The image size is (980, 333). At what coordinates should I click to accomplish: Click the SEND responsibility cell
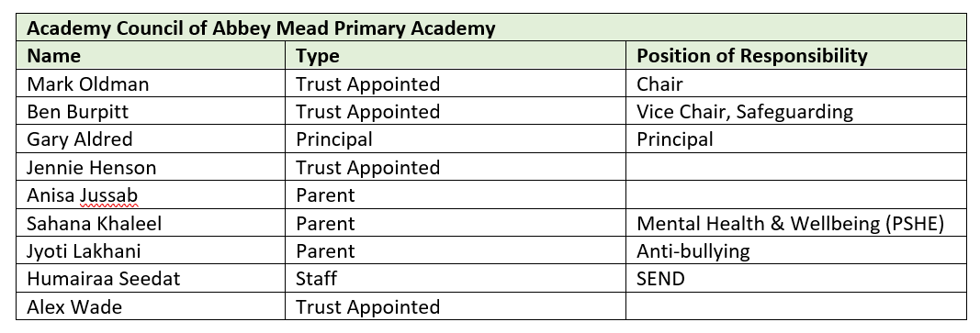pyautogui.click(x=796, y=278)
